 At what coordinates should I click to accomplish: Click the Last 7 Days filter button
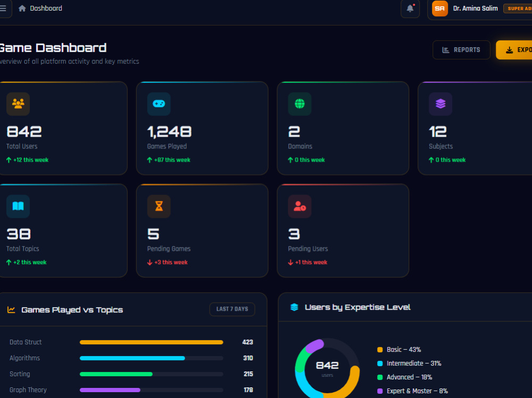coord(232,309)
